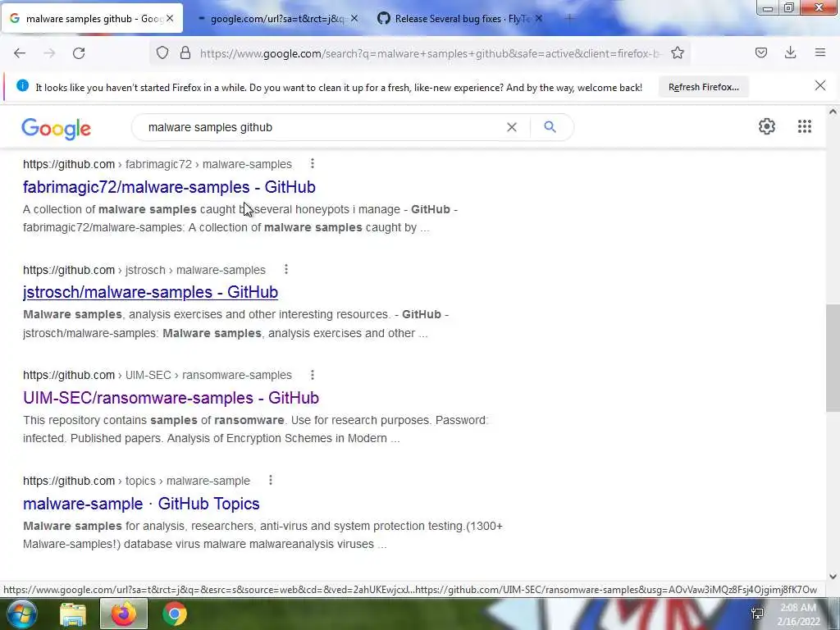Switch to the Release Several bug fixes tab
The image size is (840, 630).
tap(461, 19)
